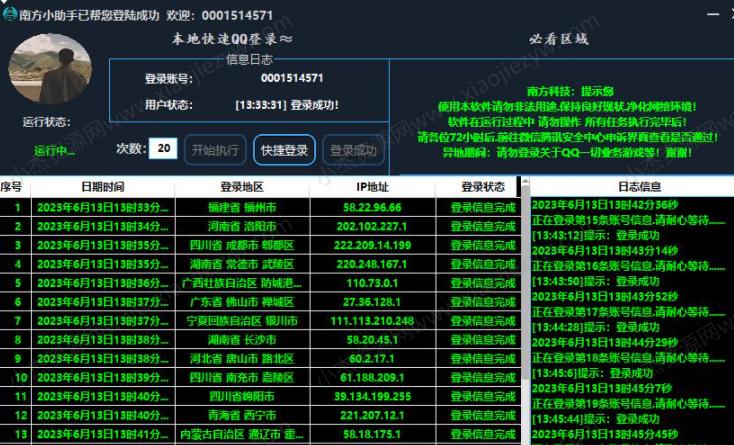Image resolution: width=734 pixels, height=445 pixels.
Task: Click the 登录成功 button
Action: tap(353, 150)
